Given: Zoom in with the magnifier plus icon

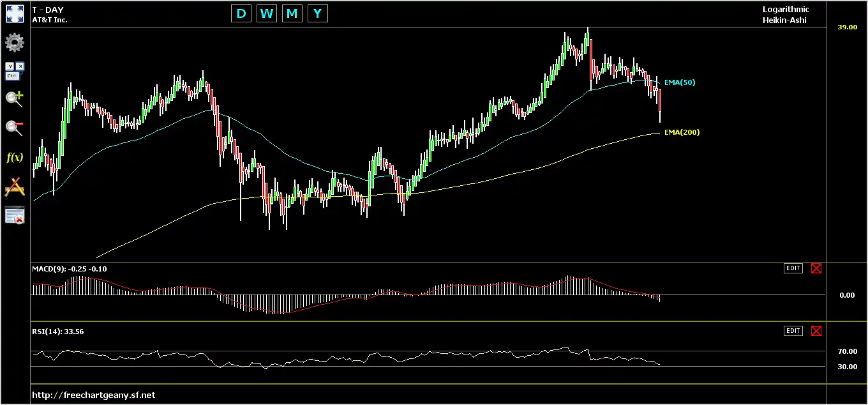Looking at the screenshot, I should 15,99.
